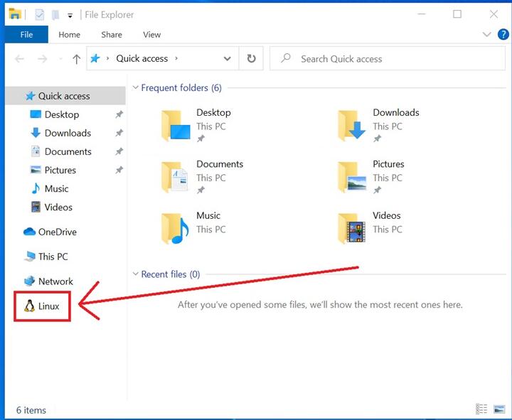Click the pin icon next to sidebar Documents
Screen dimensions: 512x420
[119, 152]
